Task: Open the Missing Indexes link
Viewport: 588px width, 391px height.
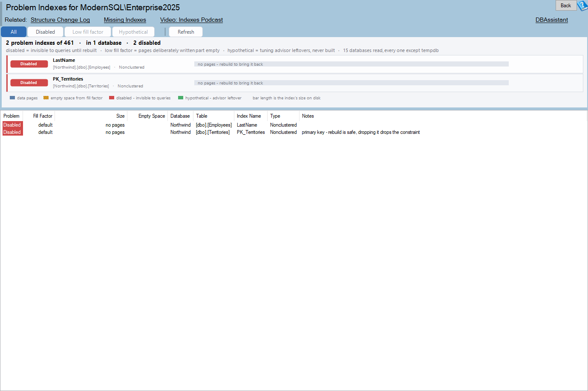Action: 125,20
